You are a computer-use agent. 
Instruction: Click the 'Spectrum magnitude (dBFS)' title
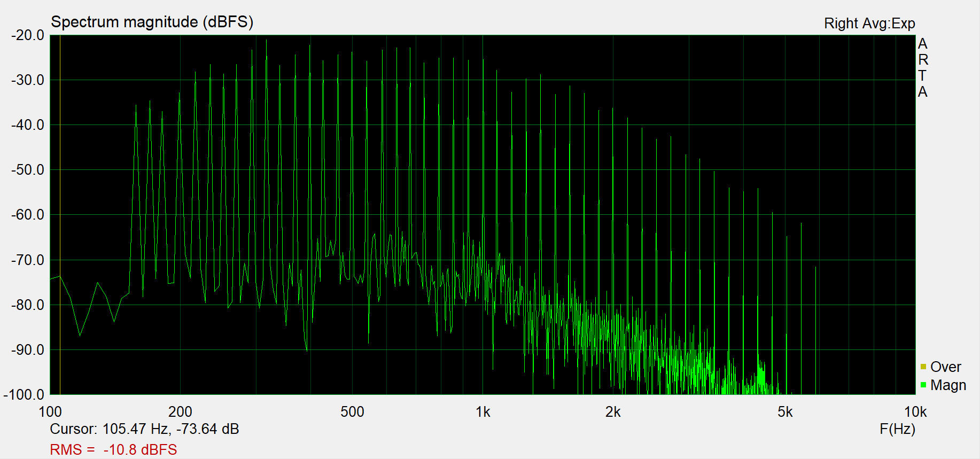(x=152, y=22)
